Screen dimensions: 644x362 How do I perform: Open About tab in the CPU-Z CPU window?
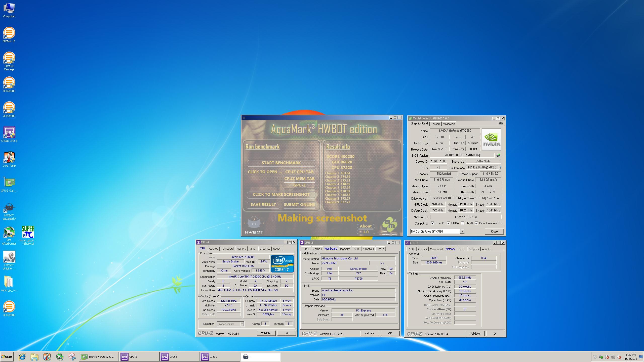pyautogui.click(x=276, y=249)
